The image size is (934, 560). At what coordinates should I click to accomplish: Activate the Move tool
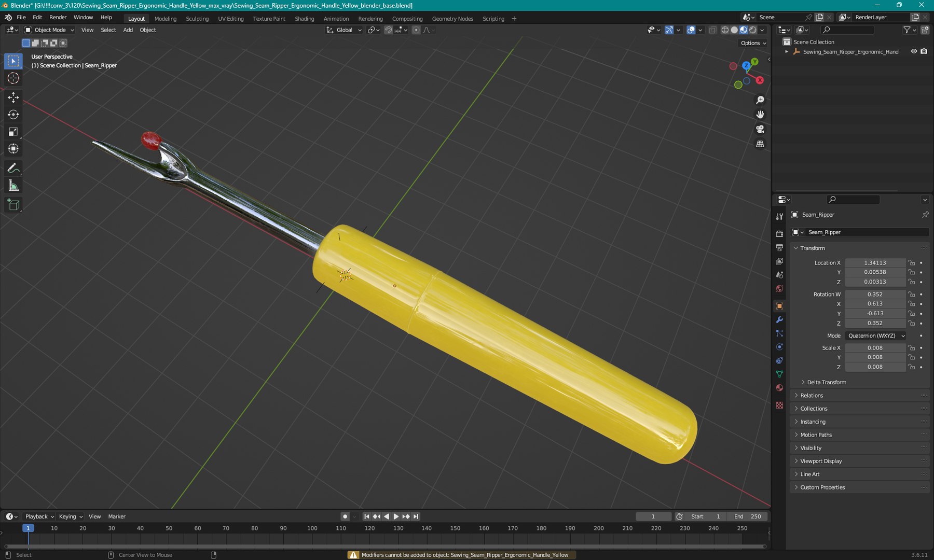pos(13,97)
